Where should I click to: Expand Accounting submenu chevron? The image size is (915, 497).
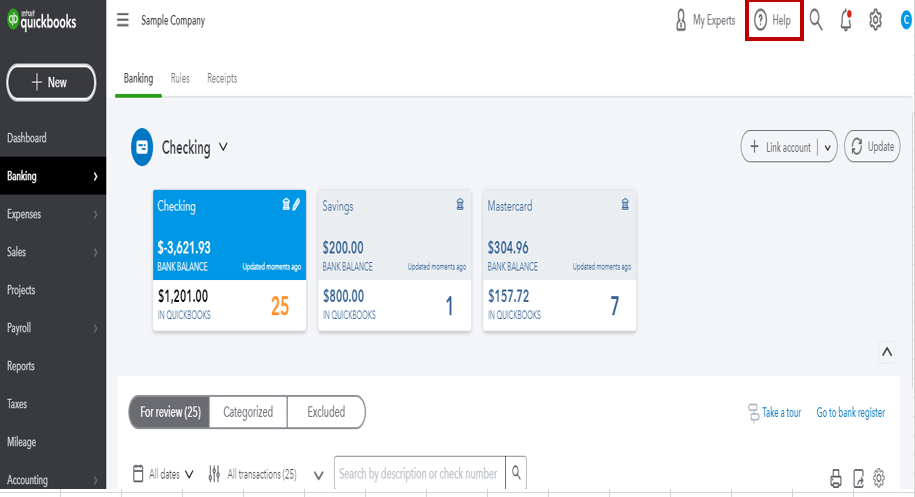coord(96,480)
